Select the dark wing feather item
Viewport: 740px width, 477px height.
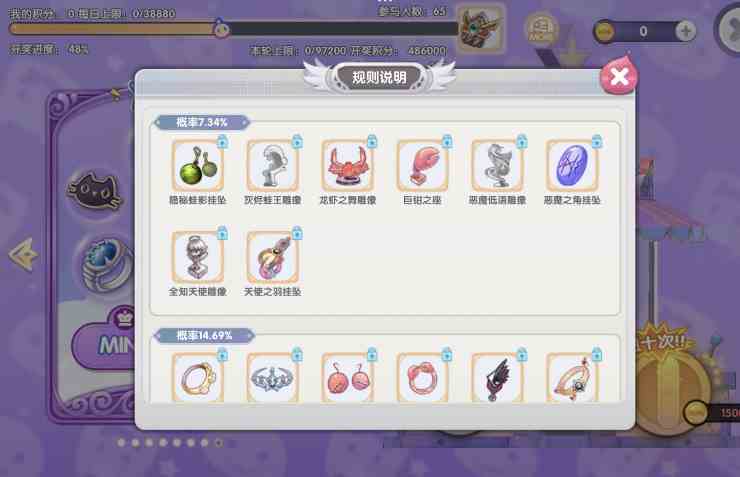(497, 377)
